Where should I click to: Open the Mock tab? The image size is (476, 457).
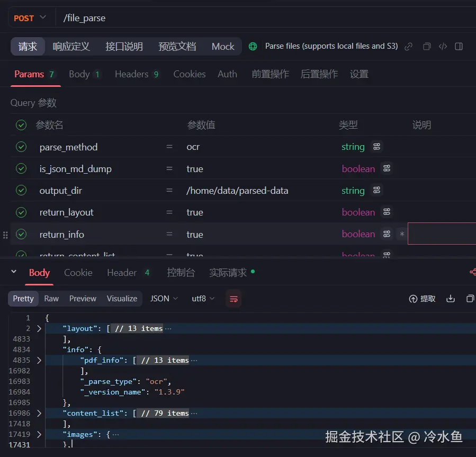(x=223, y=47)
